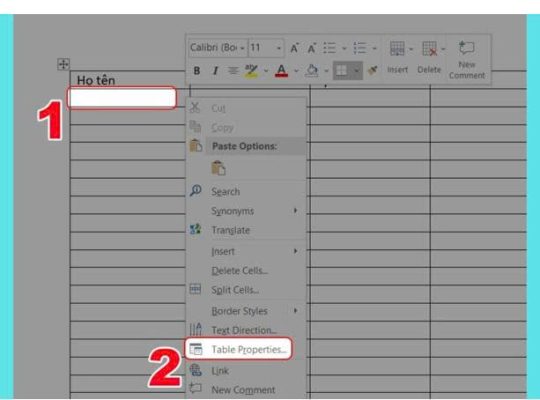The width and height of the screenshot is (540, 400).
Task: Add a New Comment from the mini toolbar
Action: [x=467, y=60]
